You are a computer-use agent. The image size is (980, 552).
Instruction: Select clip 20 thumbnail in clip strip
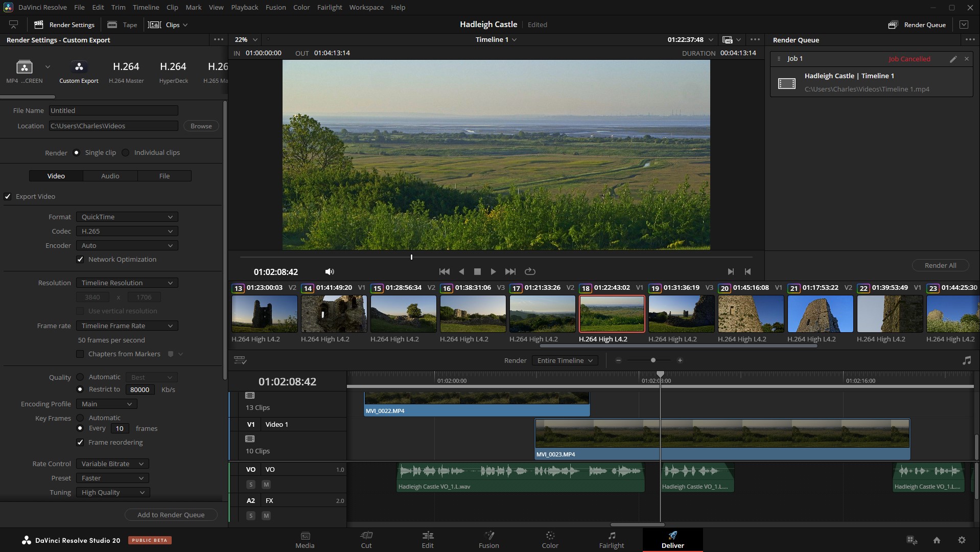(x=751, y=314)
